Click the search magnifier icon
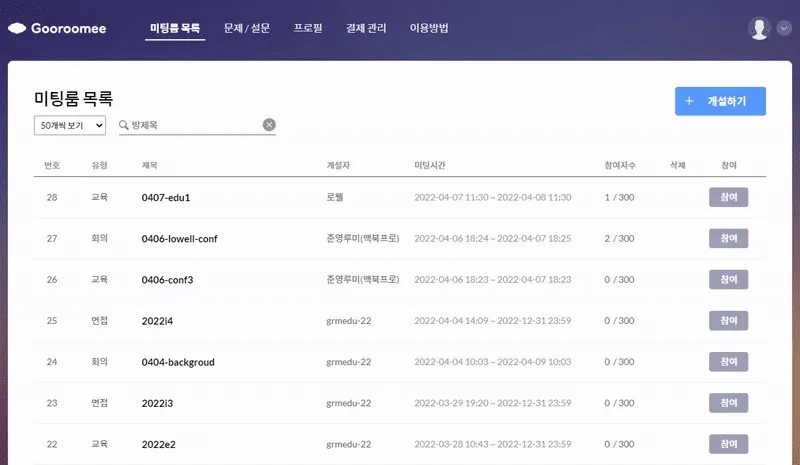The image size is (800, 465). tap(123, 125)
